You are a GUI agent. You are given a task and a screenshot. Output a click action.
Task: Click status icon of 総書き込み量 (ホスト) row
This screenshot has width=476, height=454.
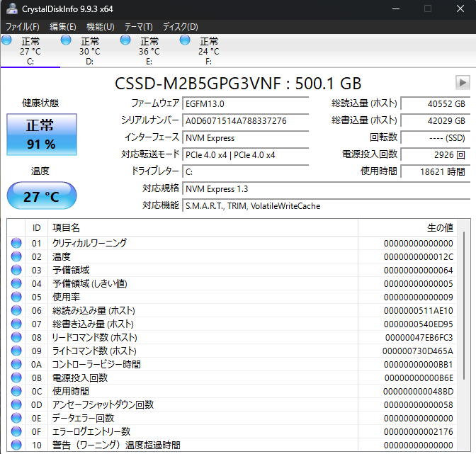point(16,324)
